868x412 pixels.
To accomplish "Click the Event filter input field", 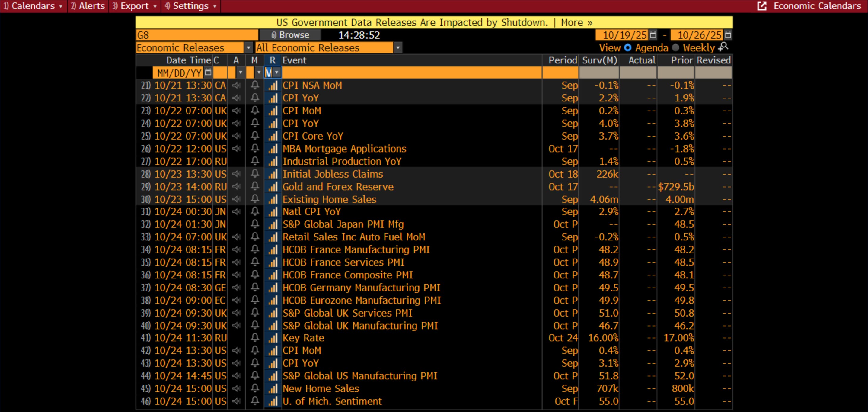I will [x=411, y=72].
